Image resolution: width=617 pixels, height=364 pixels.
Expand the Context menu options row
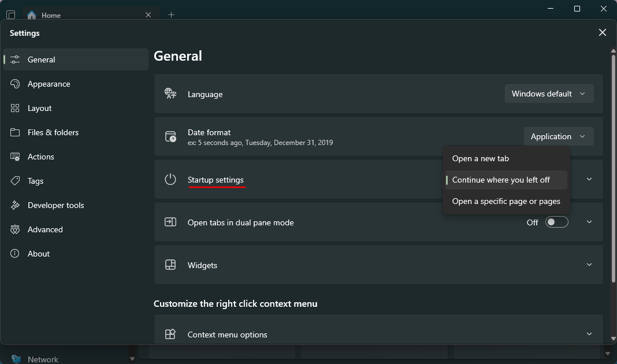coord(589,334)
